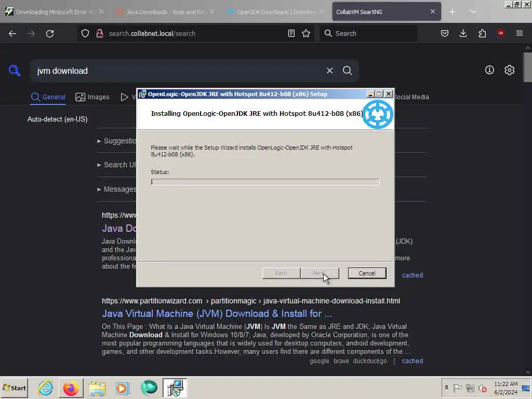
Task: Open the SearXNG about info icon
Action: (x=489, y=70)
